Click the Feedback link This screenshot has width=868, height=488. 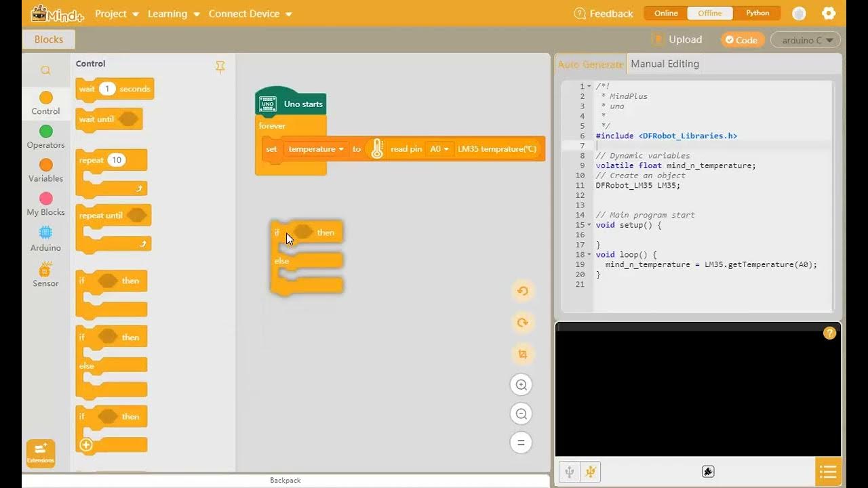click(x=603, y=14)
